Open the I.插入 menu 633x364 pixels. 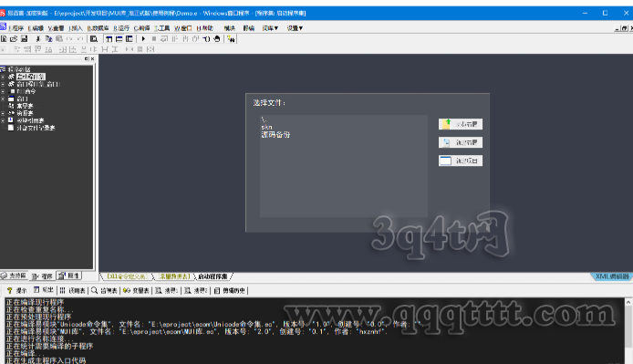coord(76,28)
